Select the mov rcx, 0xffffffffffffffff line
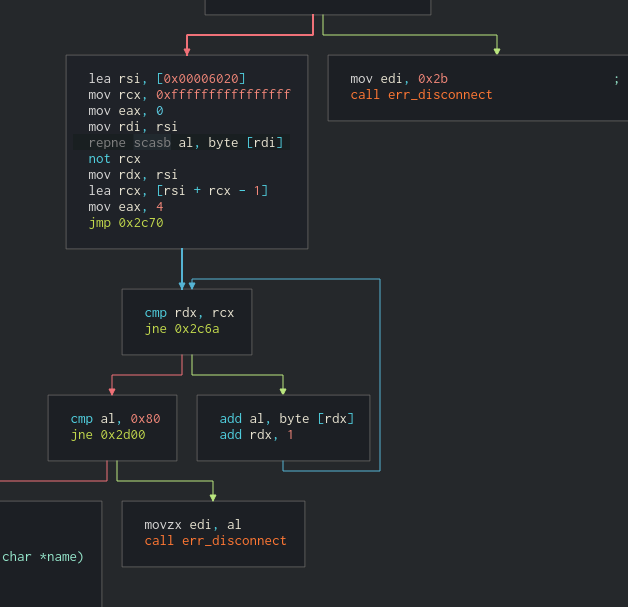This screenshot has height=607, width=628. click(x=189, y=95)
